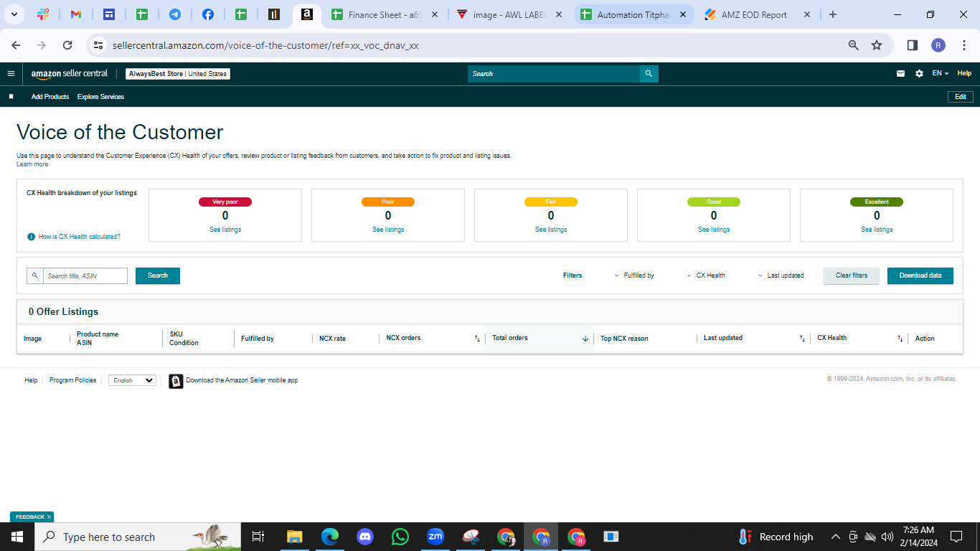Click the Search title, ASIN field
980x551 pixels.
point(85,276)
